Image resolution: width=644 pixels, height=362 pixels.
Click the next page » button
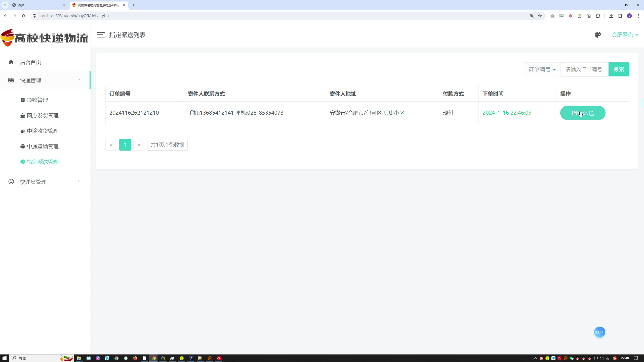tap(139, 145)
